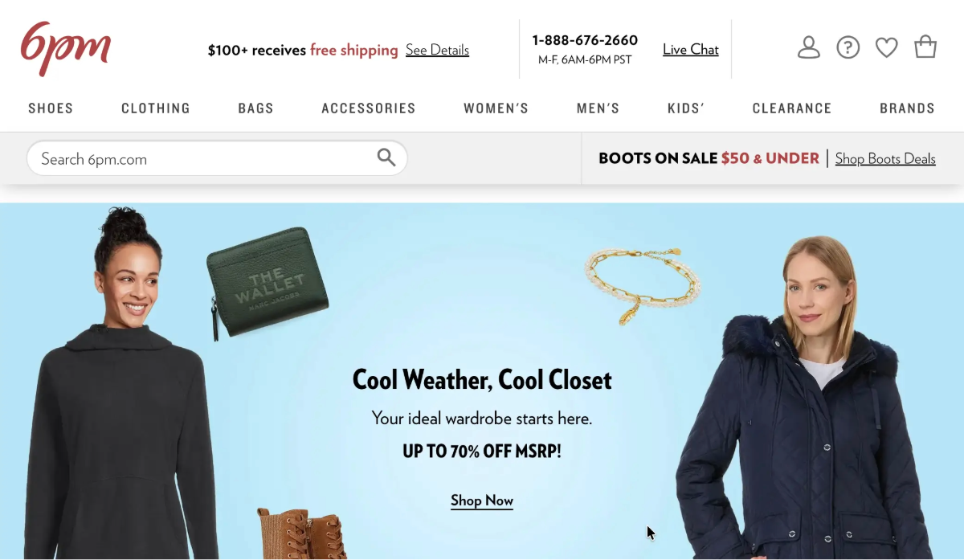Open favorites heart icon
Image resolution: width=964 pixels, height=560 pixels.
tap(887, 48)
